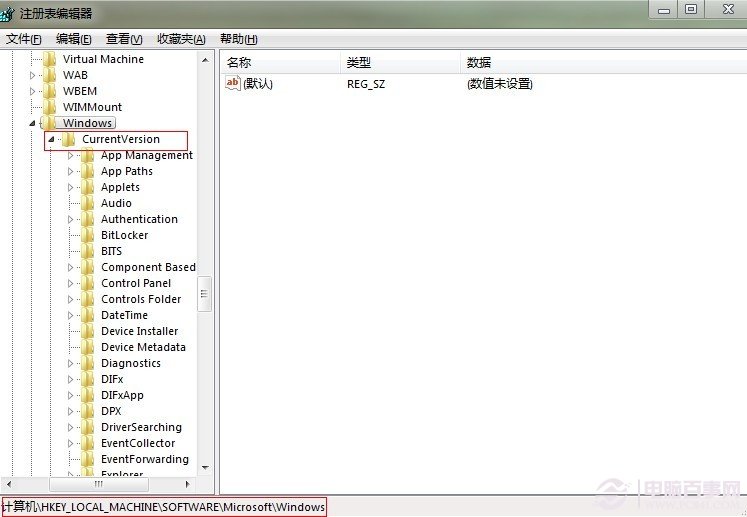Image resolution: width=747 pixels, height=517 pixels.
Task: Select the Virtual Machine tree item
Action: [103, 59]
